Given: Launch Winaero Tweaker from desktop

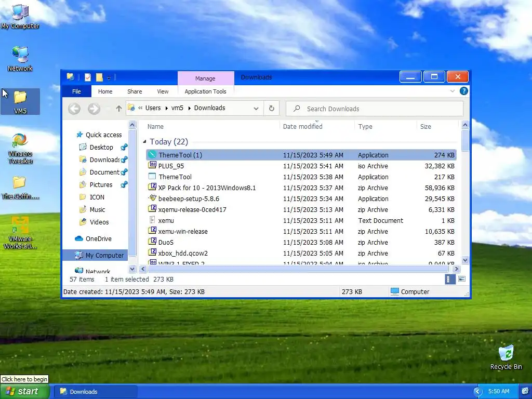Looking at the screenshot, I should click(20, 149).
